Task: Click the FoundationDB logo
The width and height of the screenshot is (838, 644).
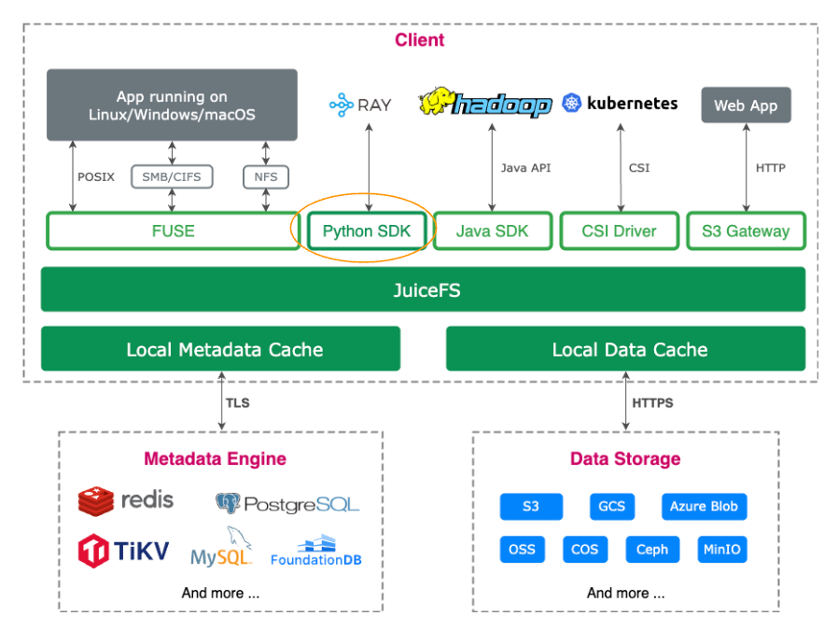Action: 315,551
